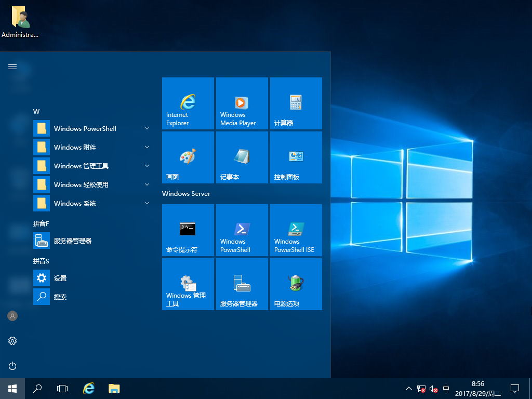Open the Windows PowerShell ISE tile
Image resolution: width=532 pixels, height=399 pixels.
296,230
